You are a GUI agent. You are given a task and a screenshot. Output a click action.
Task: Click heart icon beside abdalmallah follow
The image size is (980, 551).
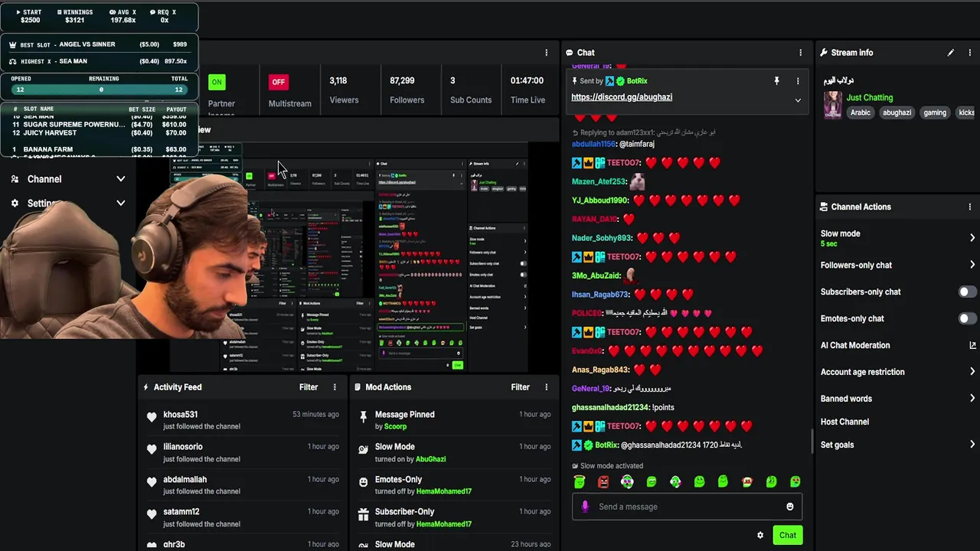(x=152, y=482)
